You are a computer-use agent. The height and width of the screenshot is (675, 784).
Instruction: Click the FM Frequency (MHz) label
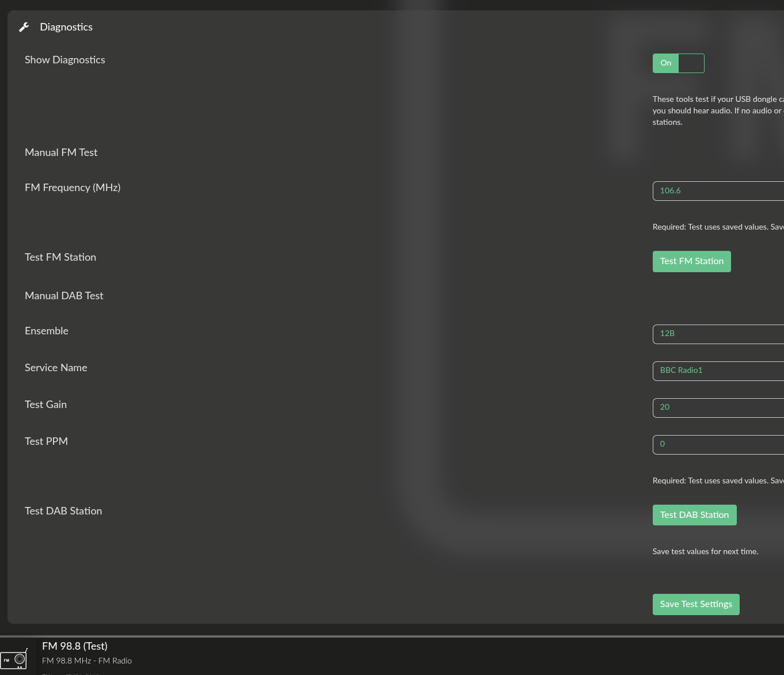coord(73,188)
